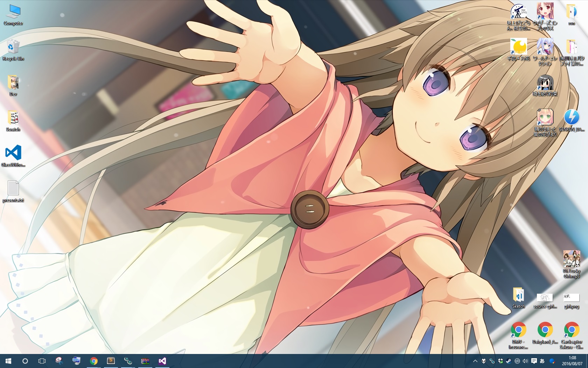Select the rvn folder icon
Image resolution: width=588 pixels, height=368 pixels.
(x=572, y=15)
